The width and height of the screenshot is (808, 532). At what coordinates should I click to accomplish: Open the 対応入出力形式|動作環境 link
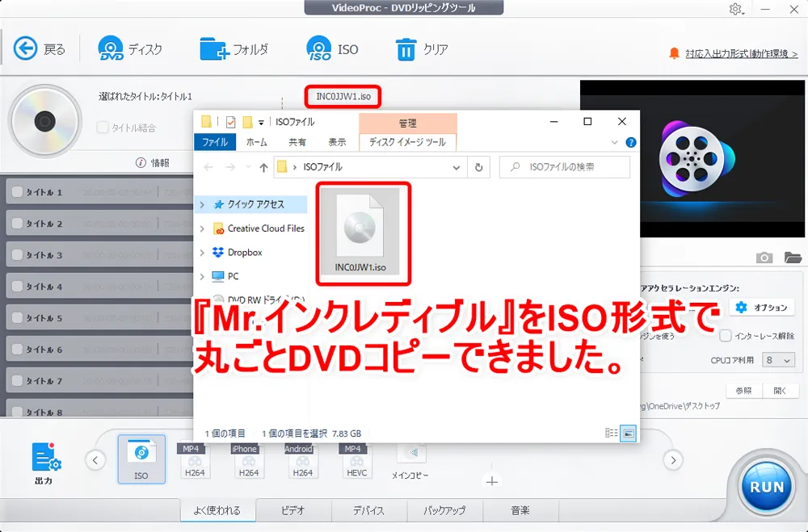742,53
